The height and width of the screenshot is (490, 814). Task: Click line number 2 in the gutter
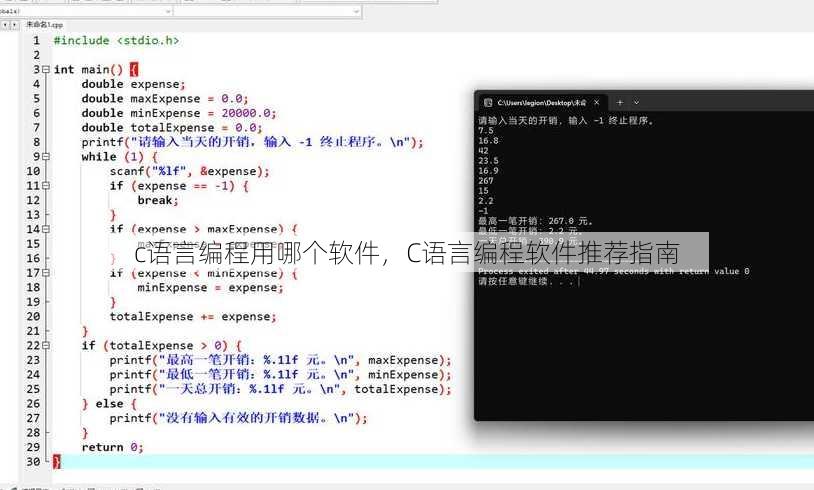coord(36,55)
